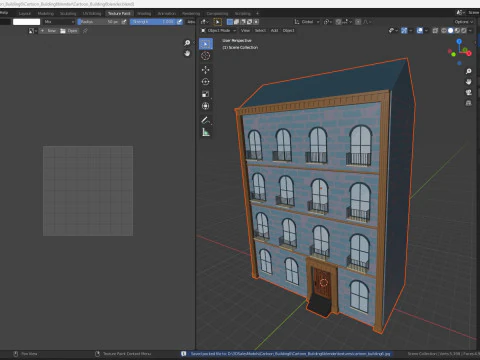
Task: Add a new workspace with plus button
Action: [257, 13]
